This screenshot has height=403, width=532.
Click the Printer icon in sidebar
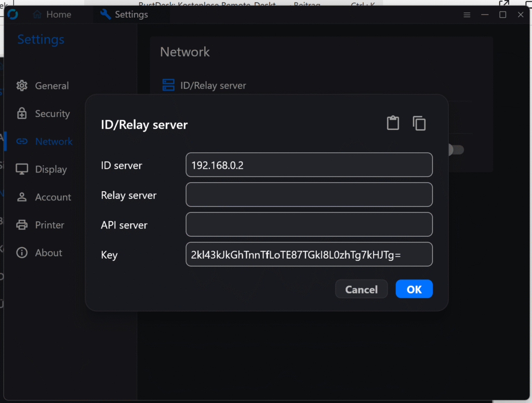[22, 225]
